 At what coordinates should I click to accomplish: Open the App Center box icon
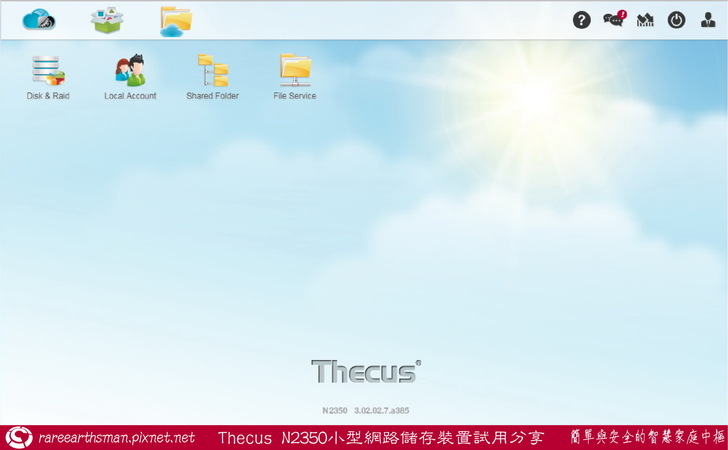(x=107, y=20)
